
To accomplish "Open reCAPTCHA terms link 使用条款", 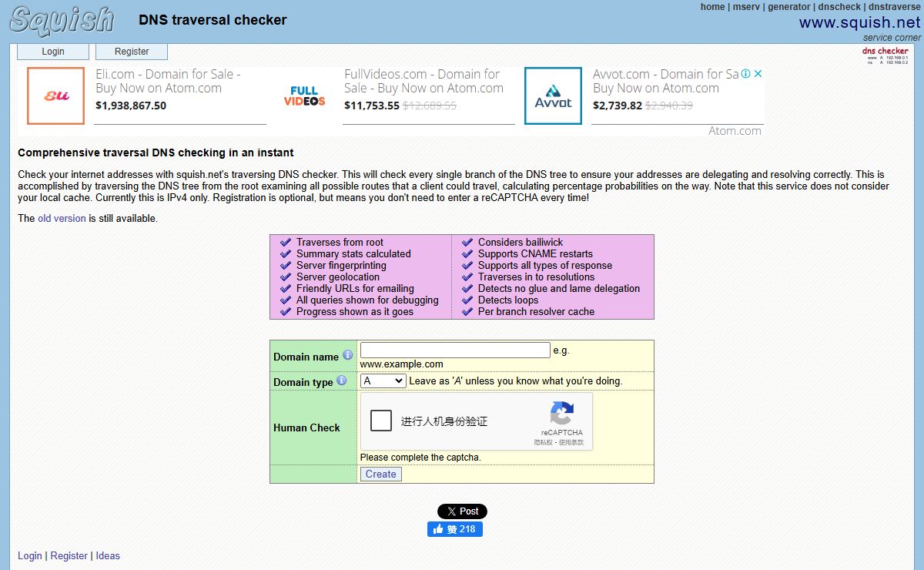I will pyautogui.click(x=571, y=443).
